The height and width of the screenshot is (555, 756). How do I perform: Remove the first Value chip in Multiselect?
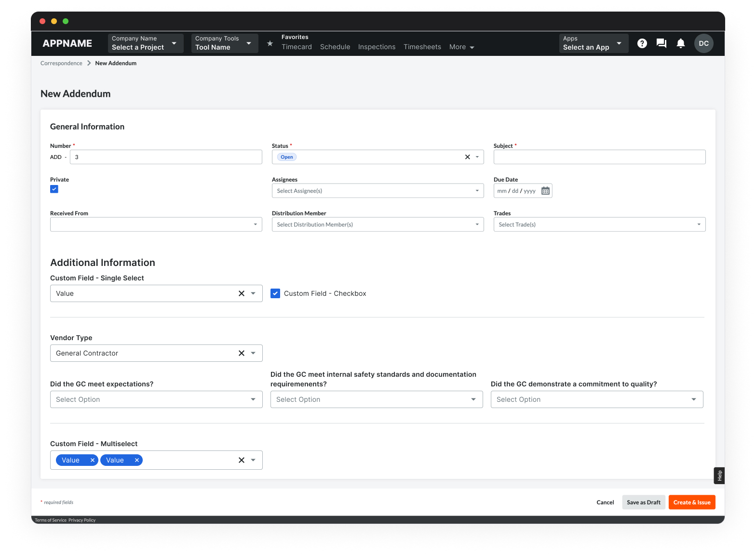(92, 460)
